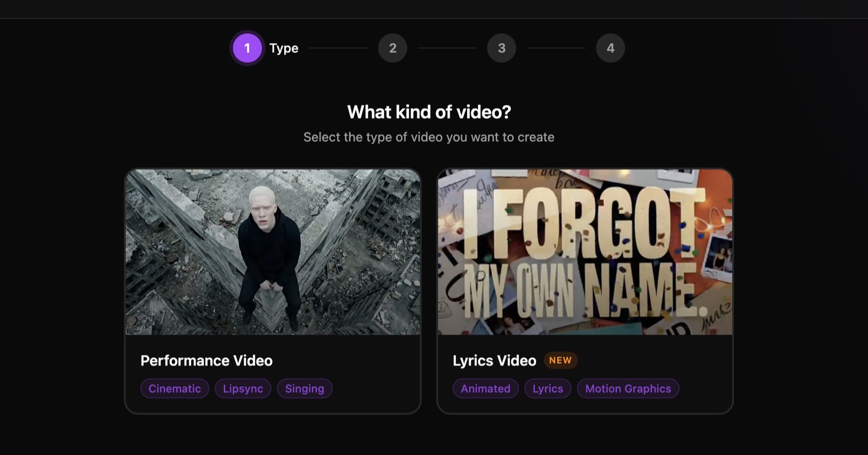
Task: Click the Performance Video title
Action: pyautogui.click(x=207, y=361)
